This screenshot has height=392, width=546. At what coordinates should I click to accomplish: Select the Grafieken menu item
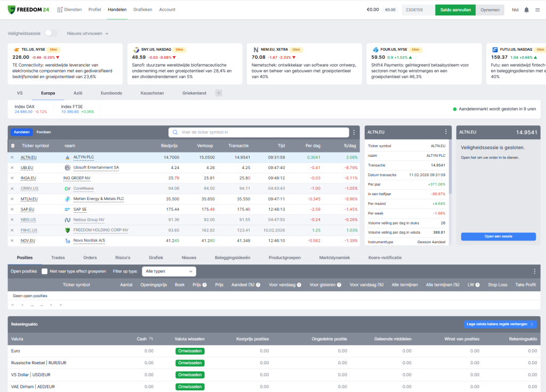[x=142, y=10]
